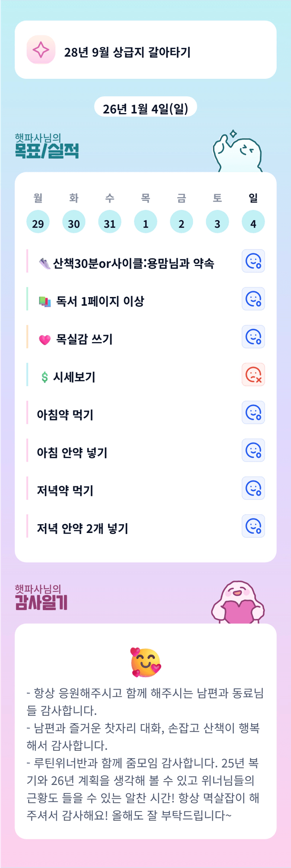Toggle the smiley status for 독서 1페이지 이상

(253, 299)
